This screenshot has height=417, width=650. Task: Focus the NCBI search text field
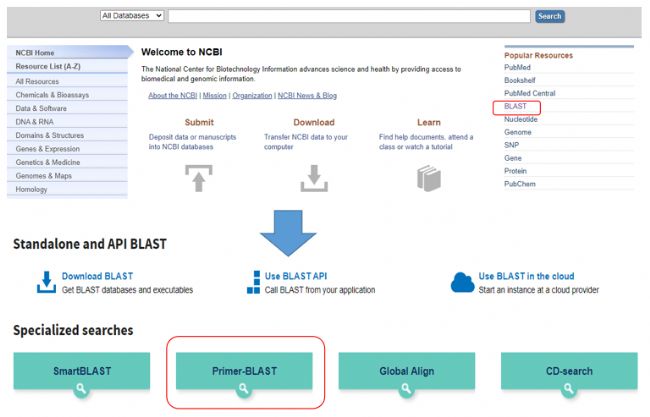(x=349, y=16)
